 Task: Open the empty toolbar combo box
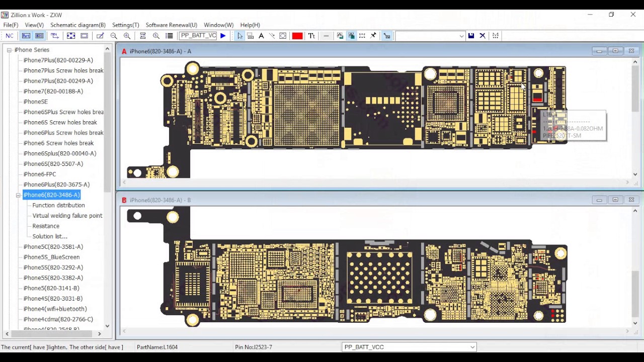point(430,36)
